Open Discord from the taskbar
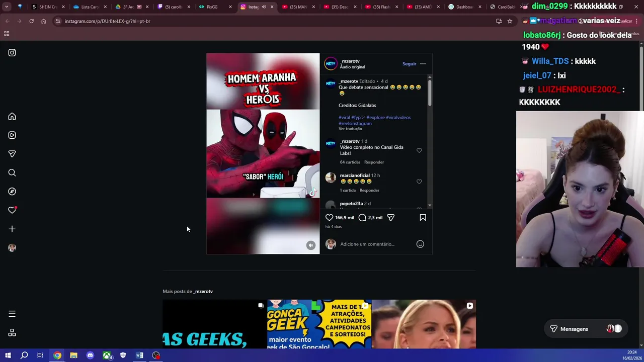Image resolution: width=644 pixels, height=362 pixels. coord(90,355)
